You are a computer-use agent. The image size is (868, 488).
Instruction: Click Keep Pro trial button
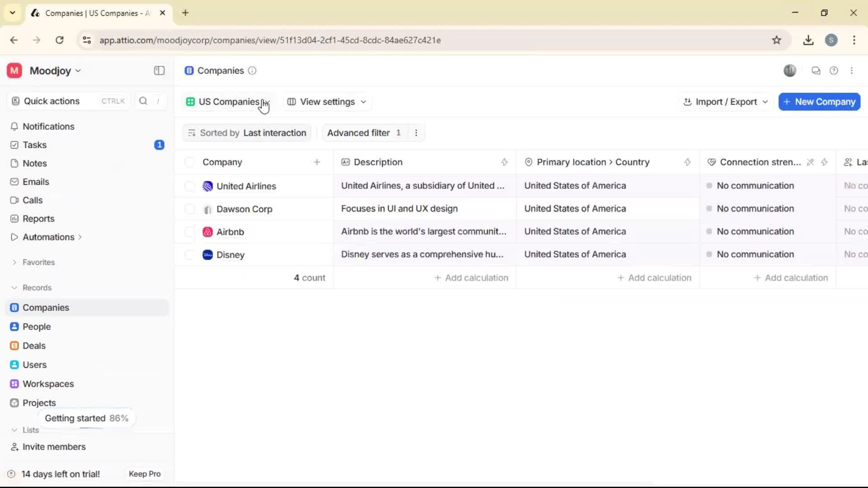145,474
